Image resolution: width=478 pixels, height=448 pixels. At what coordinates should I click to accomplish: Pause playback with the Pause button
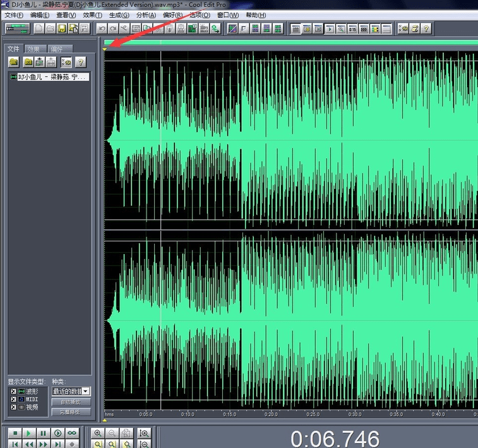pos(43,433)
